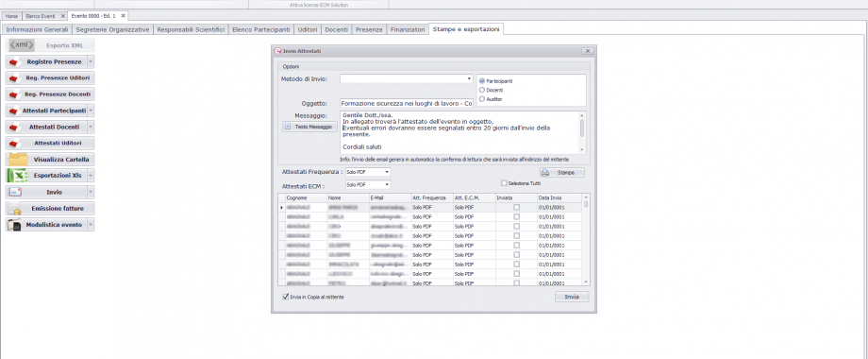Click the message box vertical scrollbar
868x359 pixels.
coord(582,132)
